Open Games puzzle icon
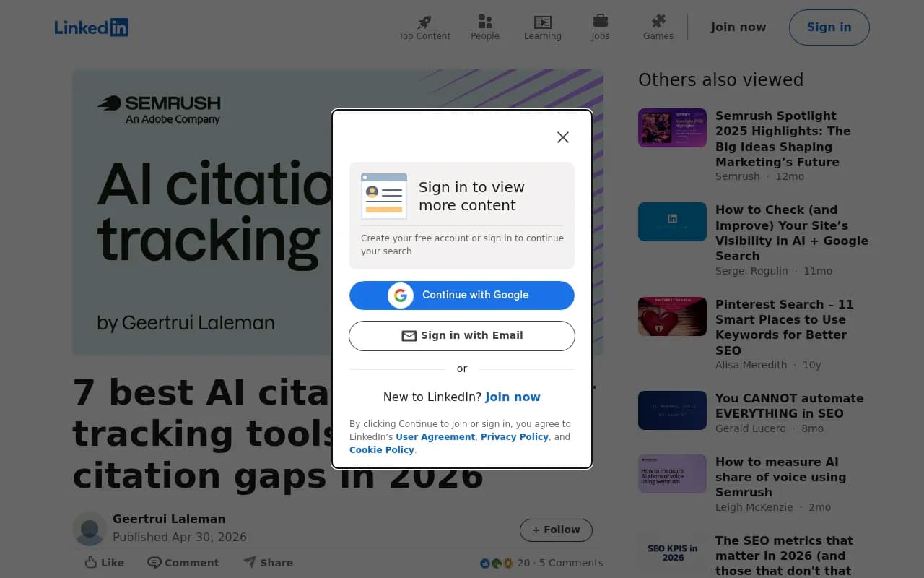 658,21
